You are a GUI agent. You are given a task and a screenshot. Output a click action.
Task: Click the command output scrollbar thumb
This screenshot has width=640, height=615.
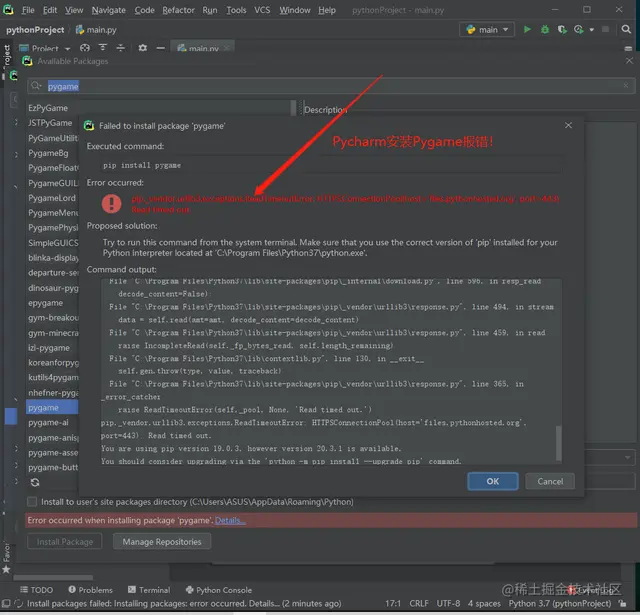pos(558,442)
